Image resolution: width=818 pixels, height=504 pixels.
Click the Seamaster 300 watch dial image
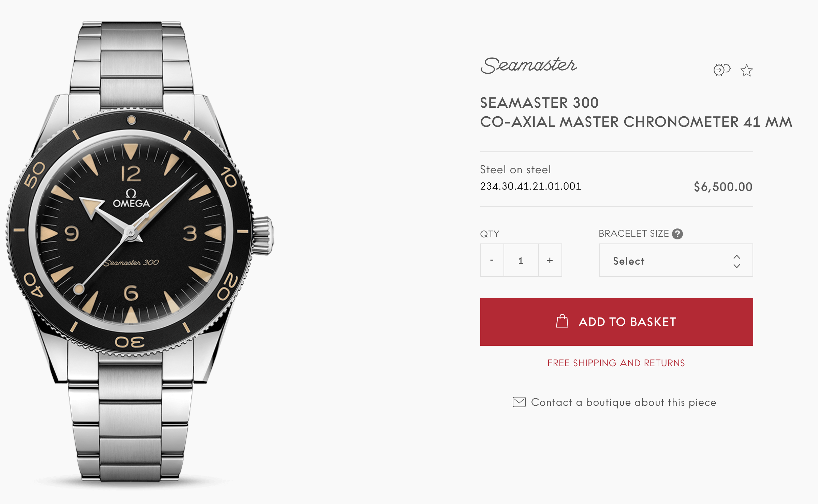pos(131,232)
